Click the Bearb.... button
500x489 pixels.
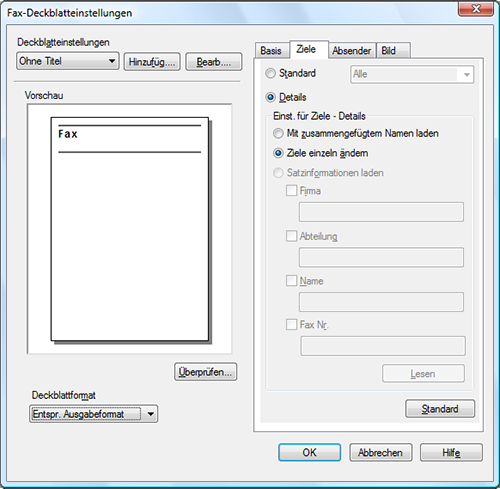click(x=214, y=62)
